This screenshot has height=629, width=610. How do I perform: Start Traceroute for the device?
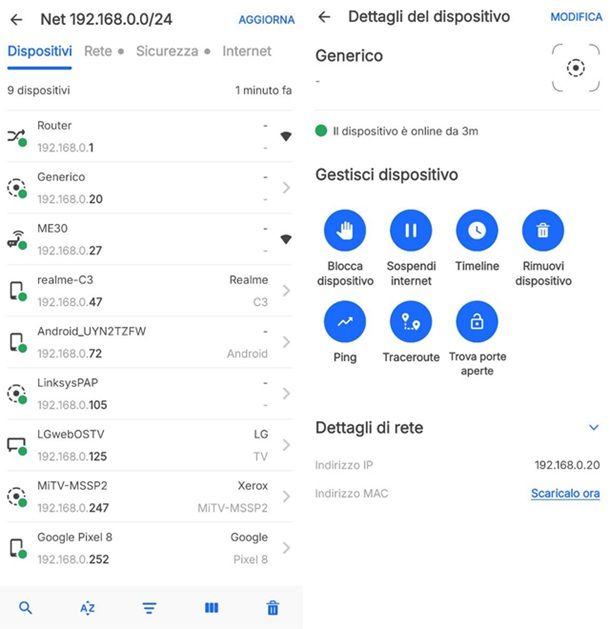tap(411, 321)
